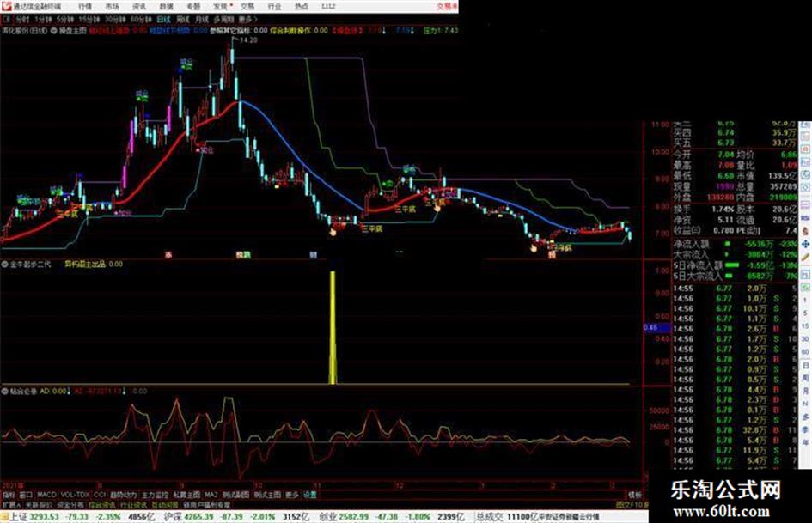Click the Tongdaxin app logo icon
Image resolution: width=812 pixels, height=523 pixels.
coord(6,7)
